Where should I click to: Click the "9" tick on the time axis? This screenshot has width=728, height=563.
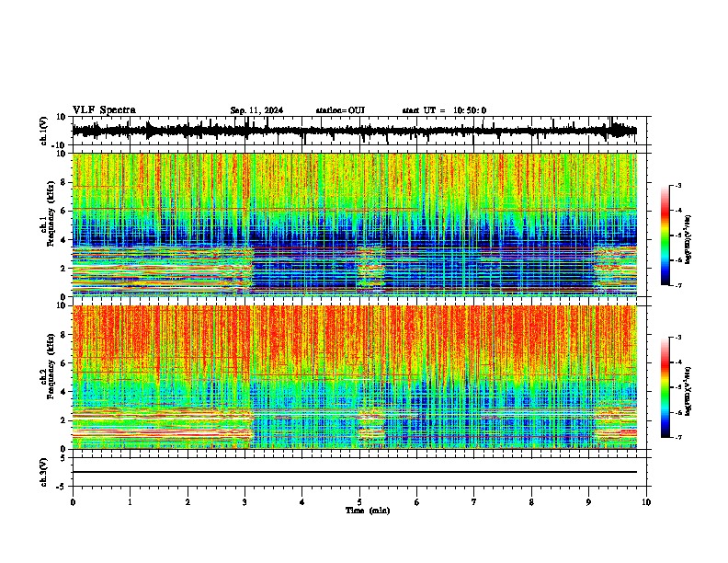pyautogui.click(x=588, y=502)
